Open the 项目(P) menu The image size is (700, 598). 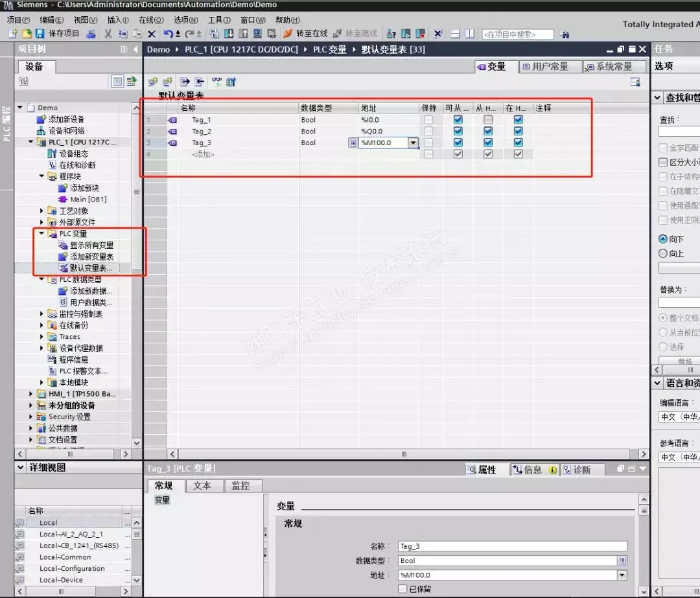click(x=18, y=19)
